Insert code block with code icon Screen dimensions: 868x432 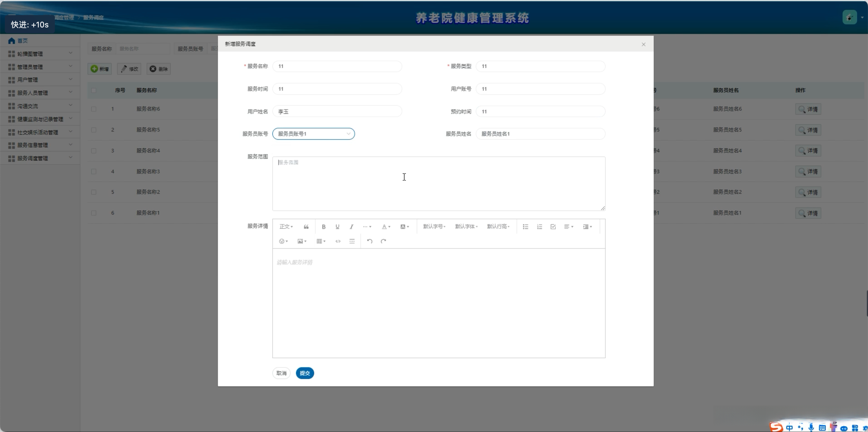pyautogui.click(x=338, y=241)
